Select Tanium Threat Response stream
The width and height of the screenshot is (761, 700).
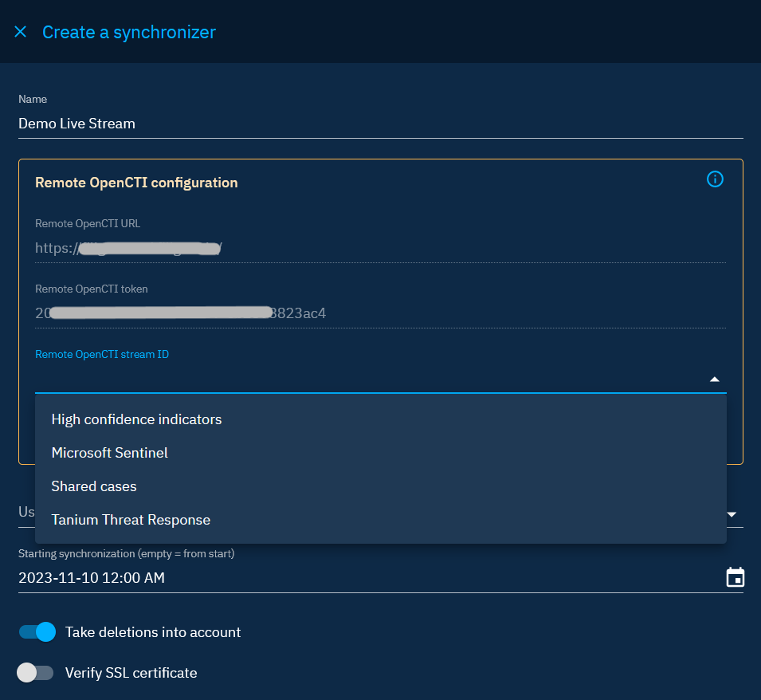pyautogui.click(x=131, y=520)
